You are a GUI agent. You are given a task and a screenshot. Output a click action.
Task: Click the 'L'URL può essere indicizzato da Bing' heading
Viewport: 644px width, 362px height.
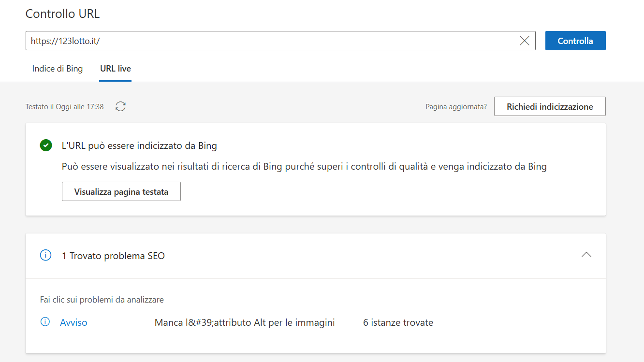click(139, 145)
